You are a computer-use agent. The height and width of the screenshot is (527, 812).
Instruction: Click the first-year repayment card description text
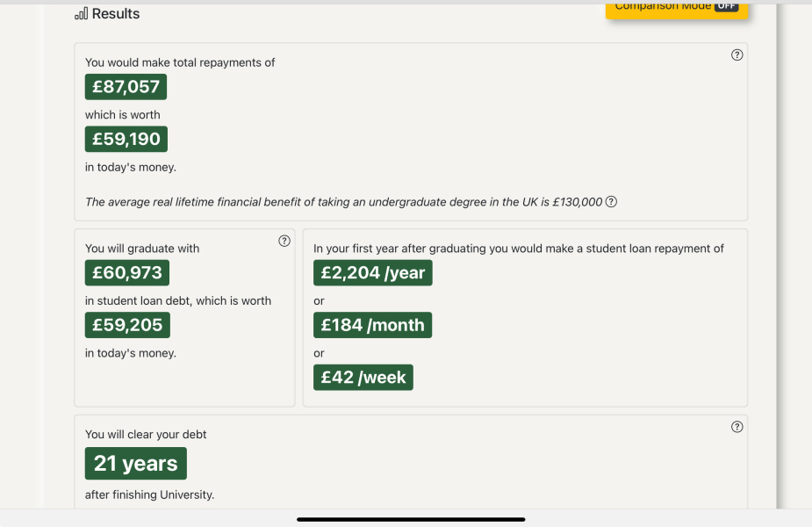pos(518,249)
